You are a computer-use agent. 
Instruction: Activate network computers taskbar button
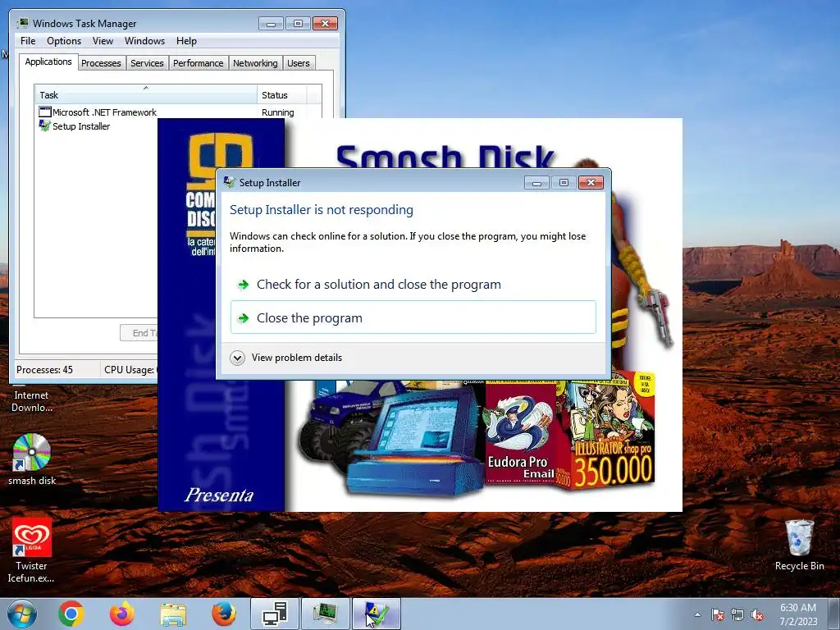275,614
